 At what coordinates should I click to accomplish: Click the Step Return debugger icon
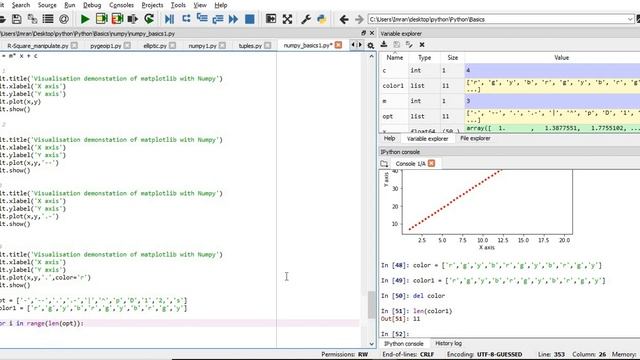218,19
